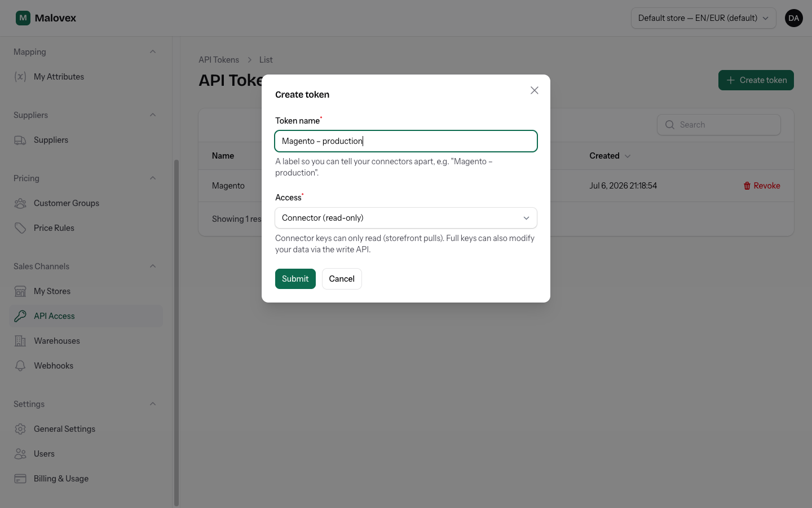Open the Access dropdown
The width and height of the screenshot is (812, 508).
click(x=406, y=218)
